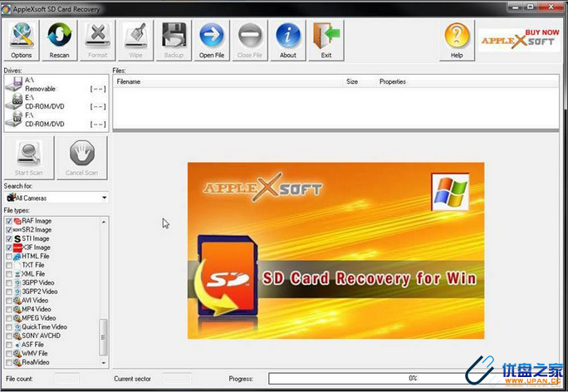Click the Start Scan button
Image resolution: width=568 pixels, height=392 pixels.
29,158
